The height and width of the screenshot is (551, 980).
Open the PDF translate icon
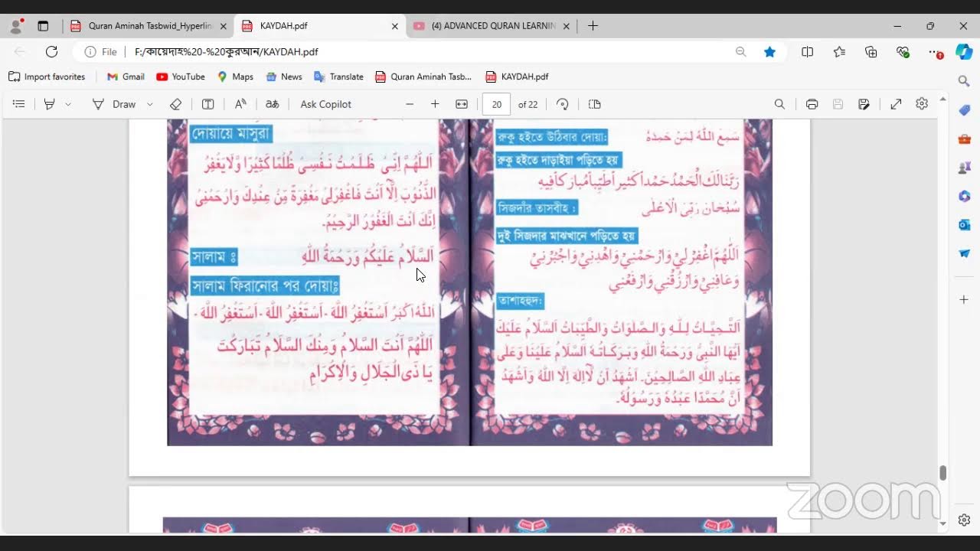pos(273,104)
